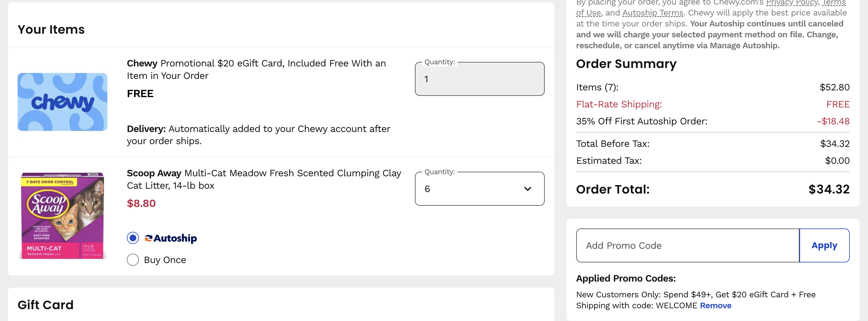Click the Chewy Promotional $20 eGift Card title

[x=256, y=69]
